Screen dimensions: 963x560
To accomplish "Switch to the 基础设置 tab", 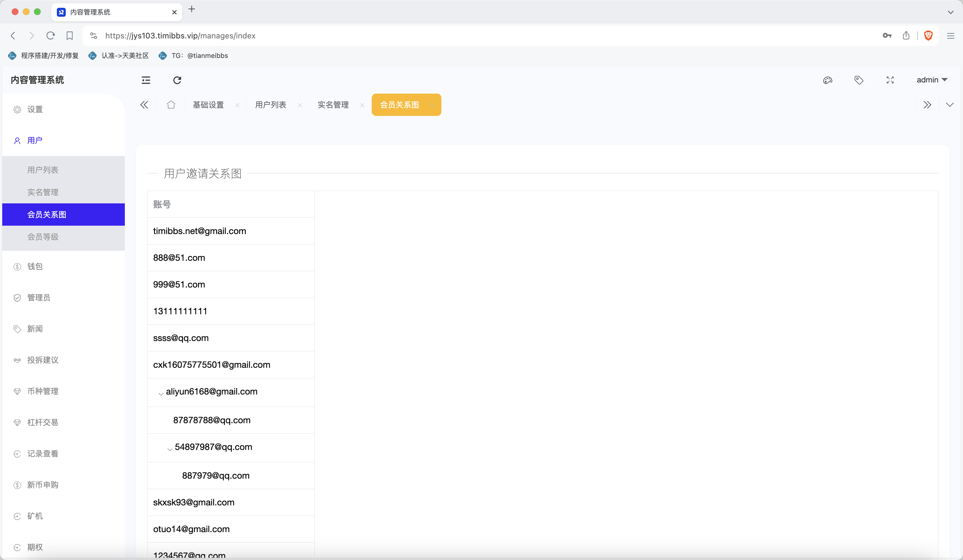I will [x=208, y=105].
